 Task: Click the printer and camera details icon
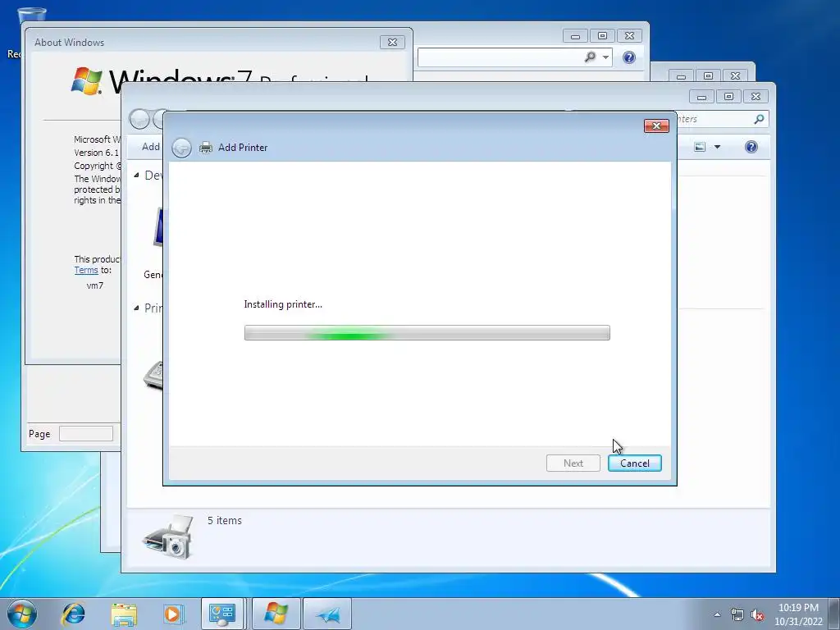click(x=168, y=537)
